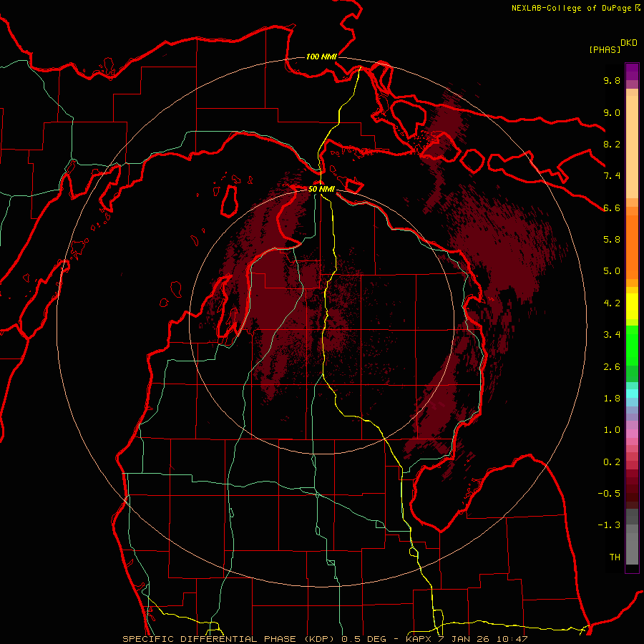Viewport: 644px width, 644px height.
Task: Click the -1.3 value on the color scale
Action: point(609,525)
